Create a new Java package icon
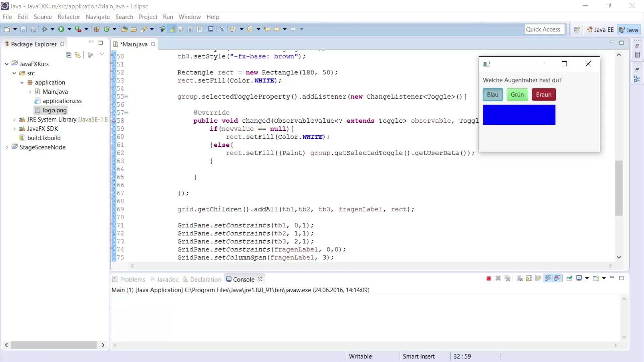 (x=97, y=29)
